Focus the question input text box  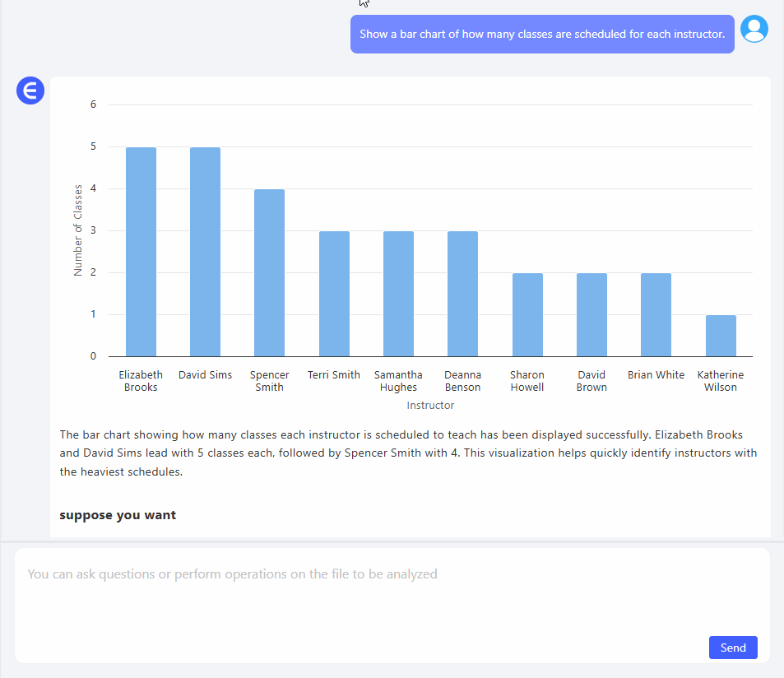click(x=392, y=592)
